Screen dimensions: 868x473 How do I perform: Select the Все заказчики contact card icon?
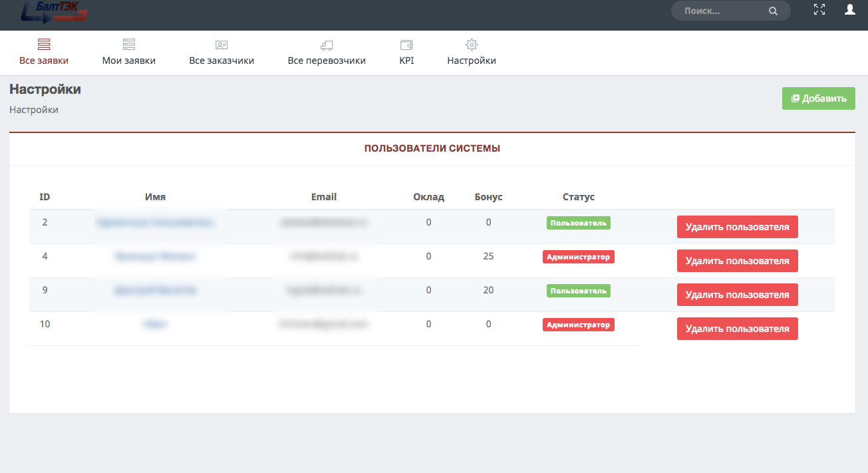coord(221,45)
